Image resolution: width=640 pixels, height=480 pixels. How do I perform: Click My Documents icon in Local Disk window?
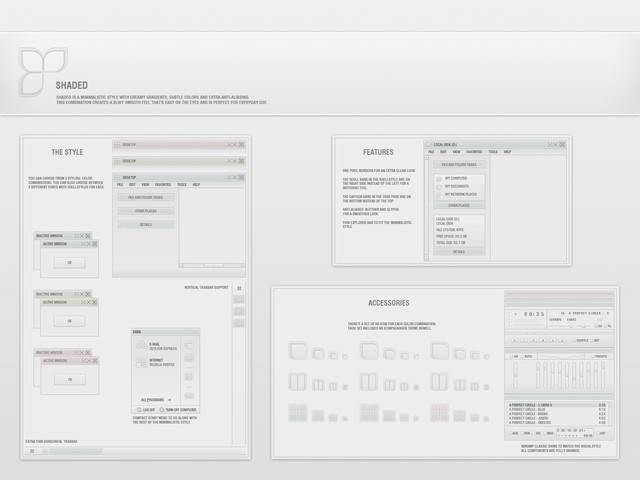pos(439,187)
